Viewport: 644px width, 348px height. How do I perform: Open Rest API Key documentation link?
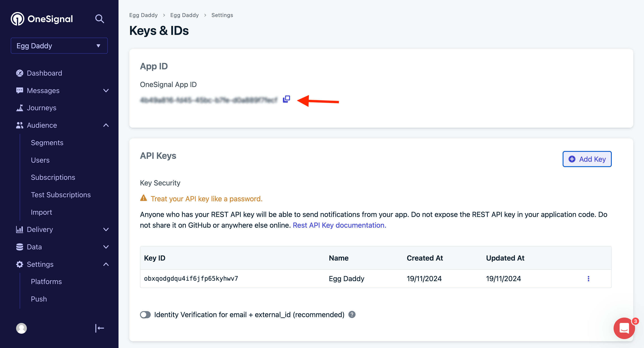click(339, 225)
